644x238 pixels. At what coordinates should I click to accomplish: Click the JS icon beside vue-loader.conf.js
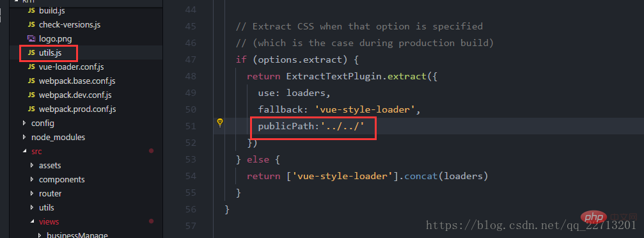pyautogui.click(x=31, y=67)
